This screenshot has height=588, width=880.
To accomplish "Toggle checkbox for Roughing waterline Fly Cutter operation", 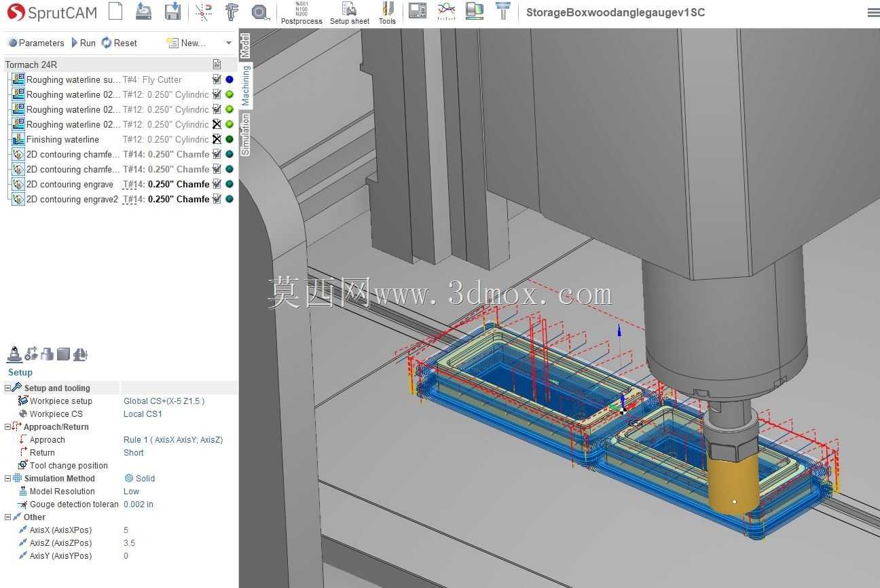I will coord(217,79).
